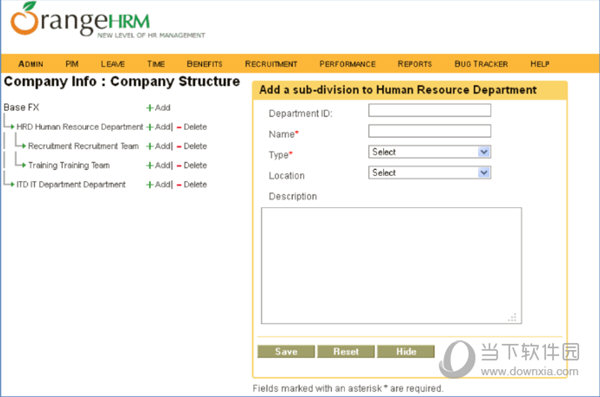Open the Recruitment menu
The width and height of the screenshot is (600, 397).
pyautogui.click(x=271, y=64)
